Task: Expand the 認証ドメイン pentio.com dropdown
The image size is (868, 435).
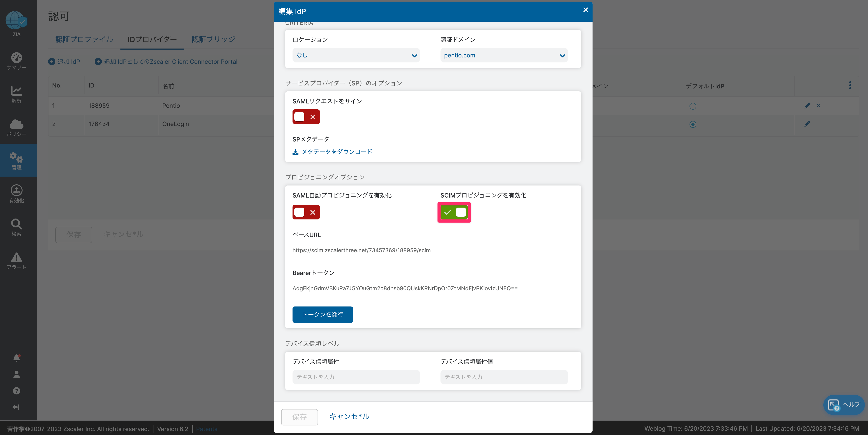Action: 504,55
